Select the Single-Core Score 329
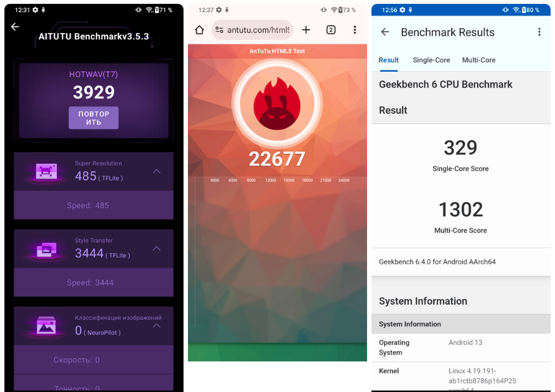Viewport: 555px width, 392px height. 461,148
